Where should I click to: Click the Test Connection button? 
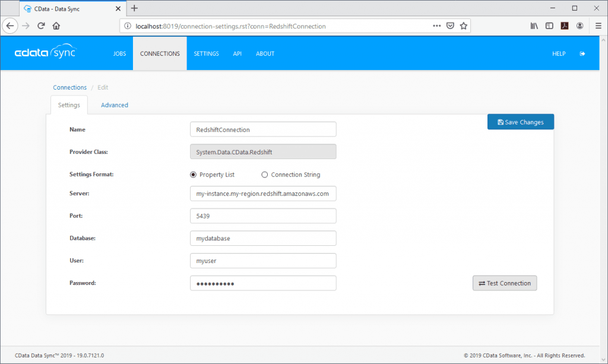pos(505,283)
